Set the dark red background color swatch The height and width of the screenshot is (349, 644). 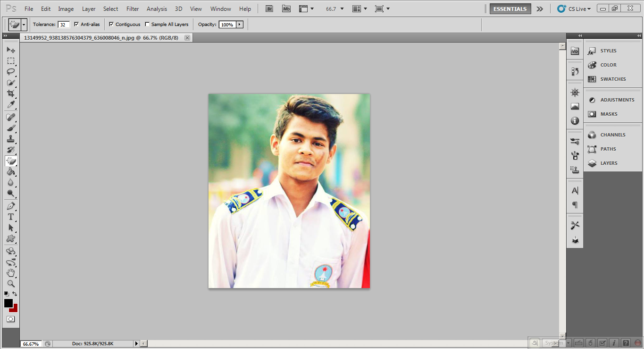(15, 309)
